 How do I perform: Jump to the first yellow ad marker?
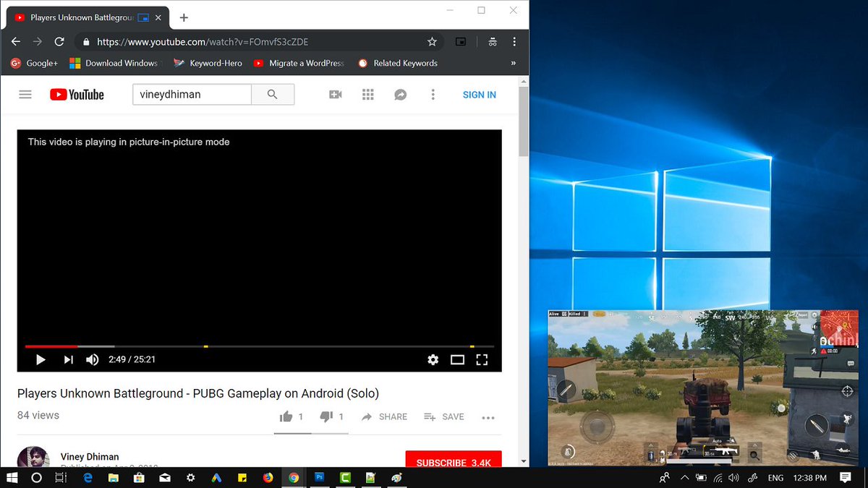pos(206,347)
